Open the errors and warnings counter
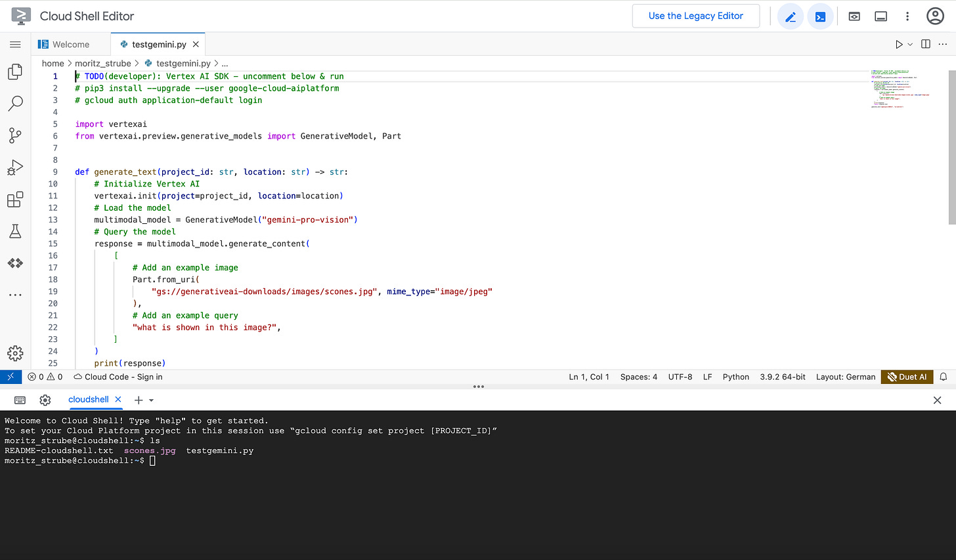The image size is (956, 560). (x=45, y=377)
